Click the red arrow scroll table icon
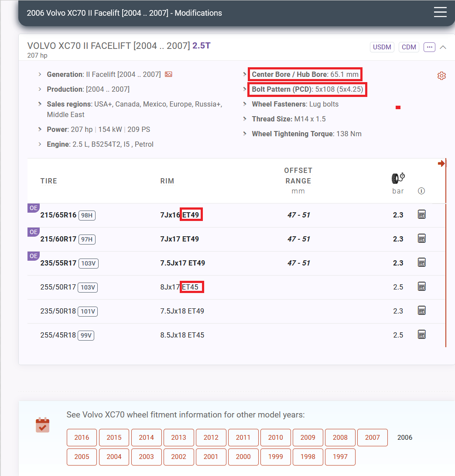This screenshot has height=476, width=455. [441, 163]
